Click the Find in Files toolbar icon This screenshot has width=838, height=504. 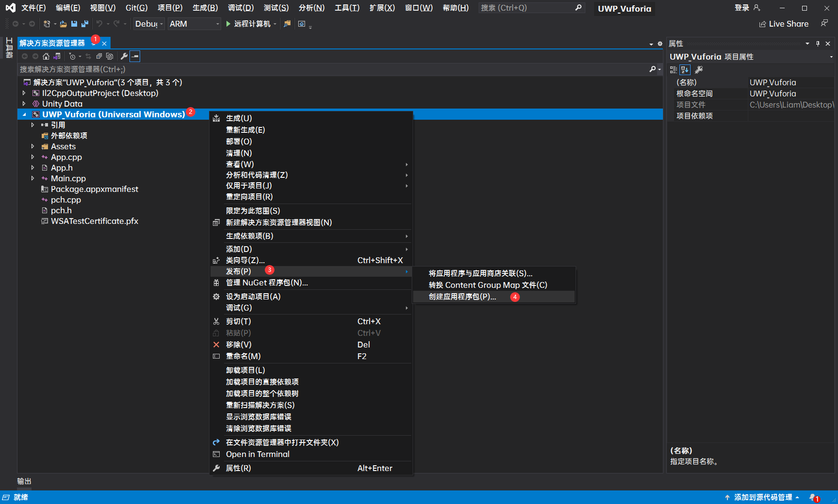coord(288,24)
